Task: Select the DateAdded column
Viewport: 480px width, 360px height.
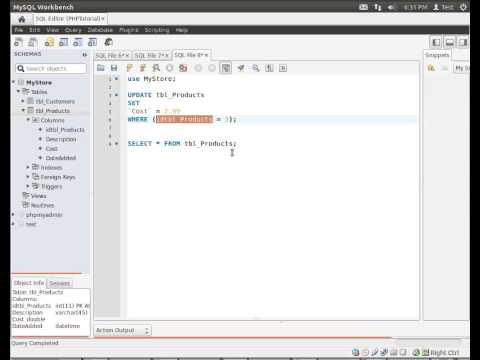Action: pos(61,158)
